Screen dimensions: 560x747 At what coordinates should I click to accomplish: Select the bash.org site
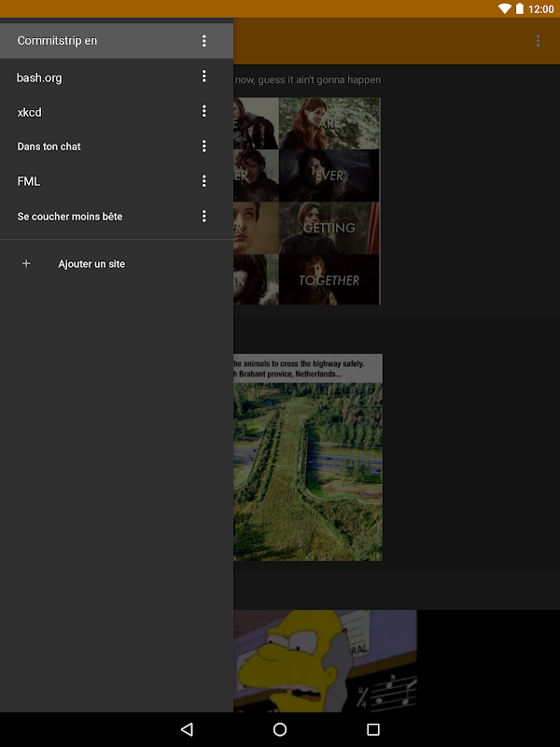(117, 77)
